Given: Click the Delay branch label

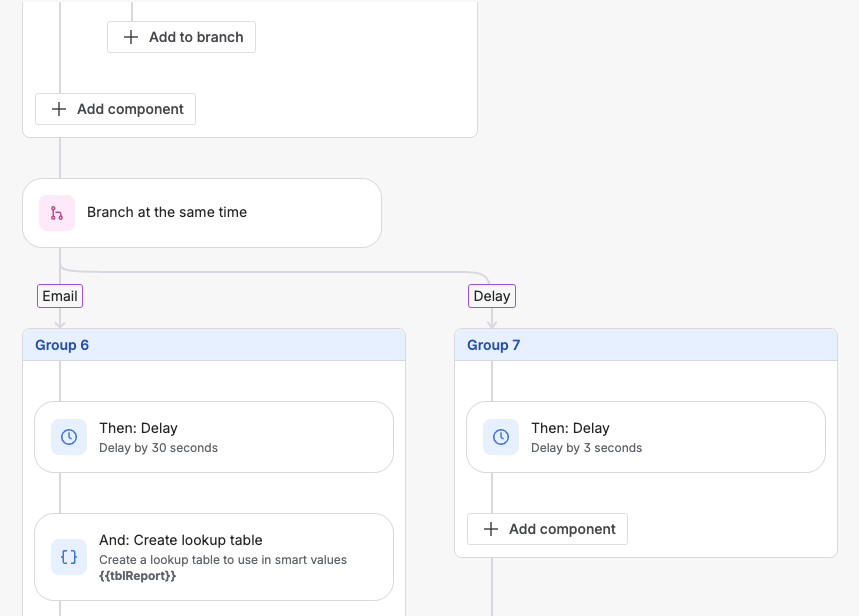Looking at the screenshot, I should point(492,296).
